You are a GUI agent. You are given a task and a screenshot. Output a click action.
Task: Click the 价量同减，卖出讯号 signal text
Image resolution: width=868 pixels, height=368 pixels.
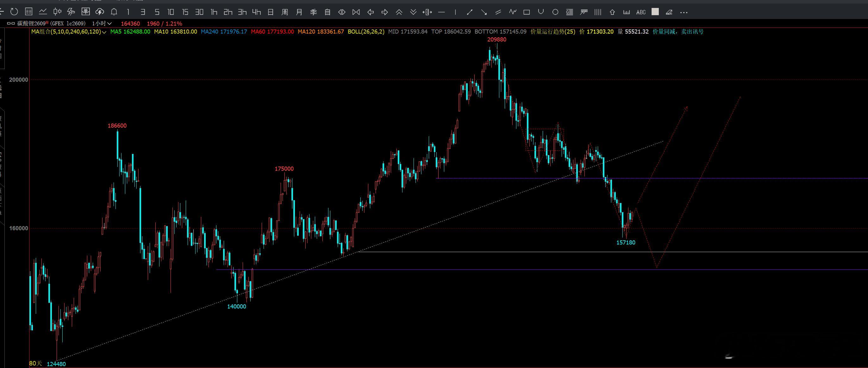(678, 32)
